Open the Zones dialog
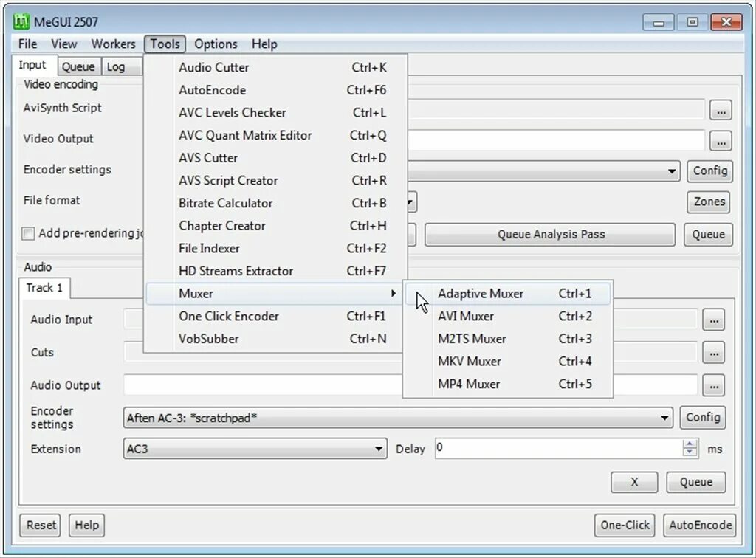Image resolution: width=756 pixels, height=558 pixels. (x=709, y=202)
